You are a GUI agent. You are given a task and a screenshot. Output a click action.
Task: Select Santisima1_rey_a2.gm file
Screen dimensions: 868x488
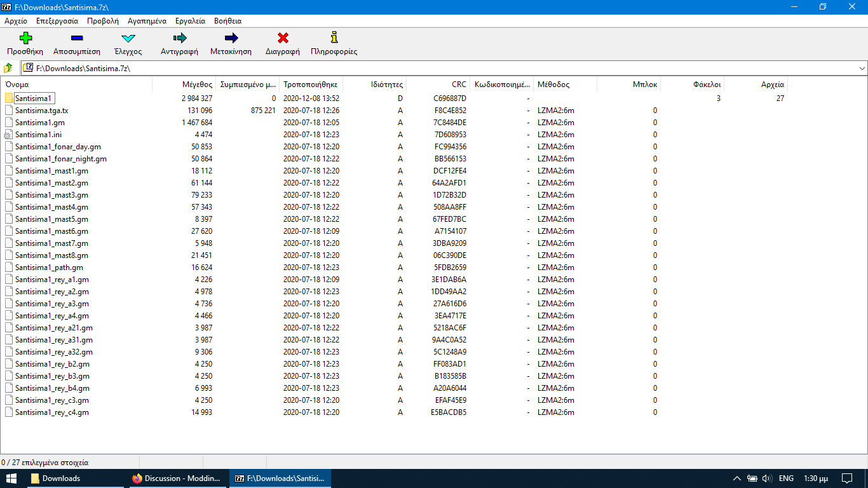pos(52,292)
